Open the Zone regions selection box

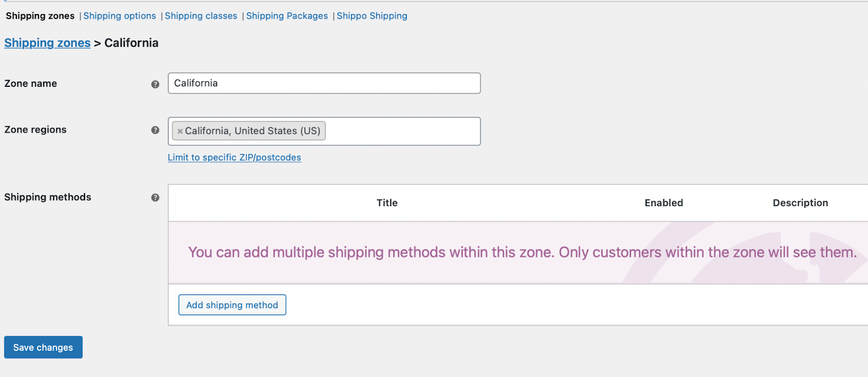coord(401,131)
